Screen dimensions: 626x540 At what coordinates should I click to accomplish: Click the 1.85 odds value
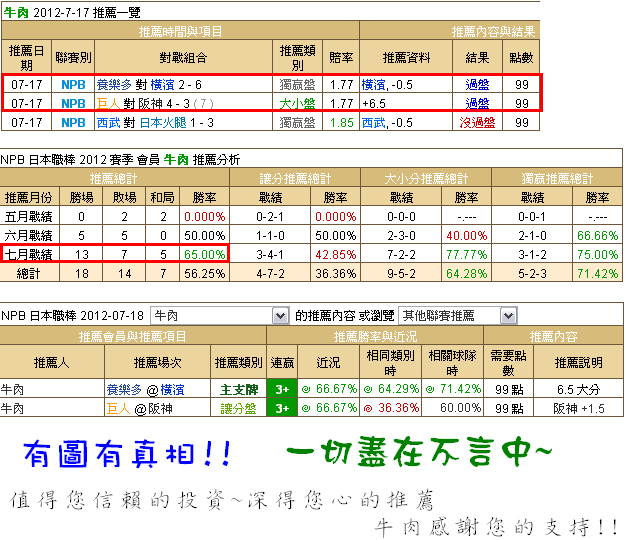tap(342, 123)
